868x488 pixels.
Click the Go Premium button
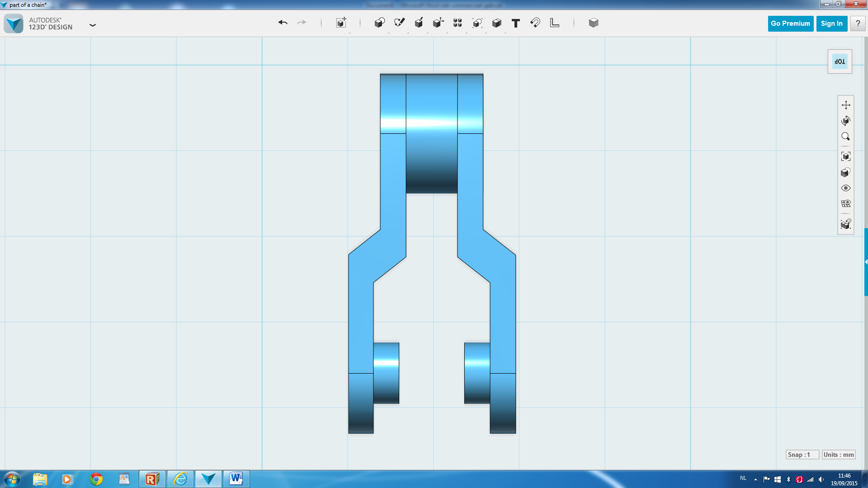click(790, 23)
